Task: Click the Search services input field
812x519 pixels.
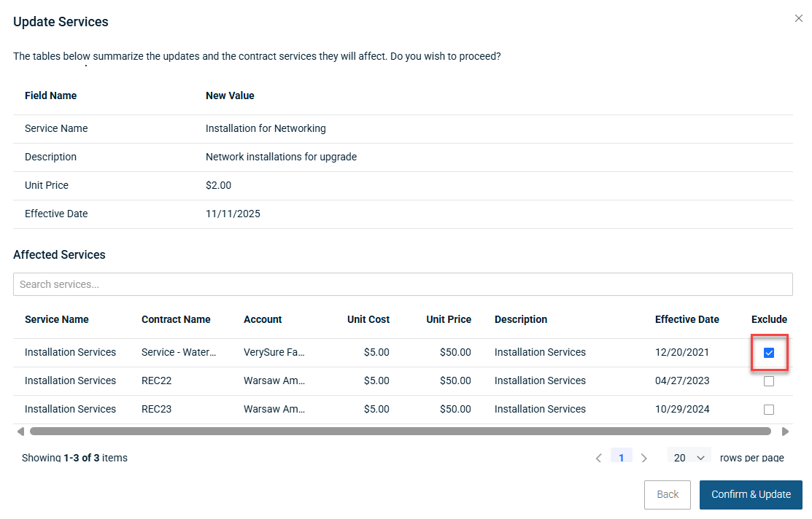Action: (x=403, y=284)
